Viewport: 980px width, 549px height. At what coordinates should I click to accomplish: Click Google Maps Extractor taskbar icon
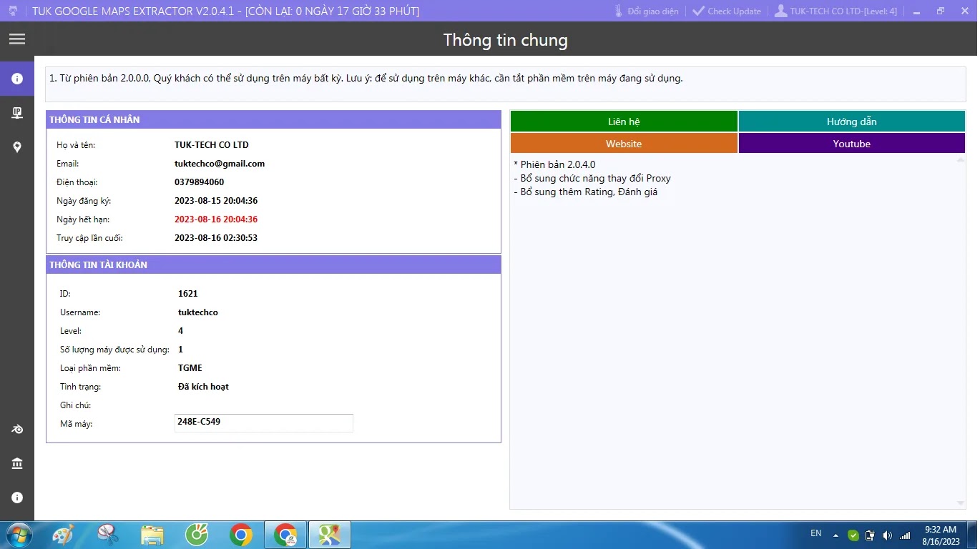pos(330,535)
